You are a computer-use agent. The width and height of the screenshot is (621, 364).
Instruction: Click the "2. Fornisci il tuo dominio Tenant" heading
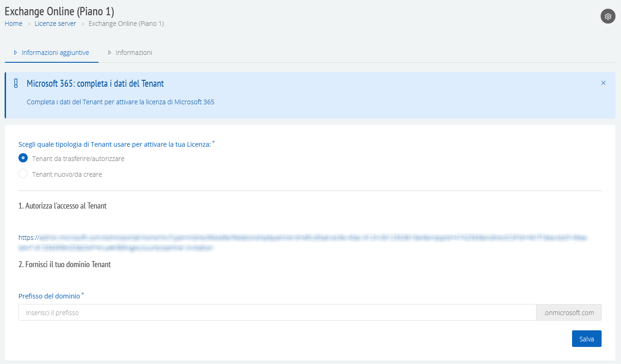(x=65, y=264)
